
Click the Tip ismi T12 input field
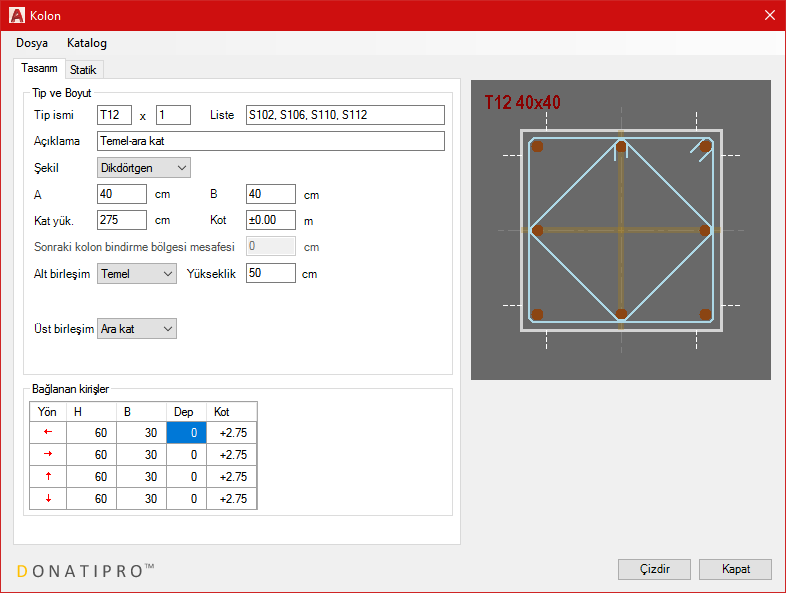114,115
